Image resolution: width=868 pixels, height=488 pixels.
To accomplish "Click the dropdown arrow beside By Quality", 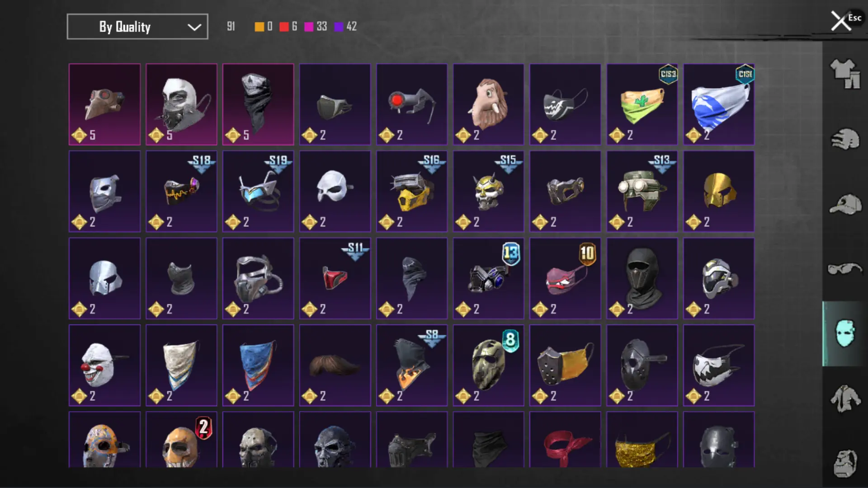I will (194, 27).
